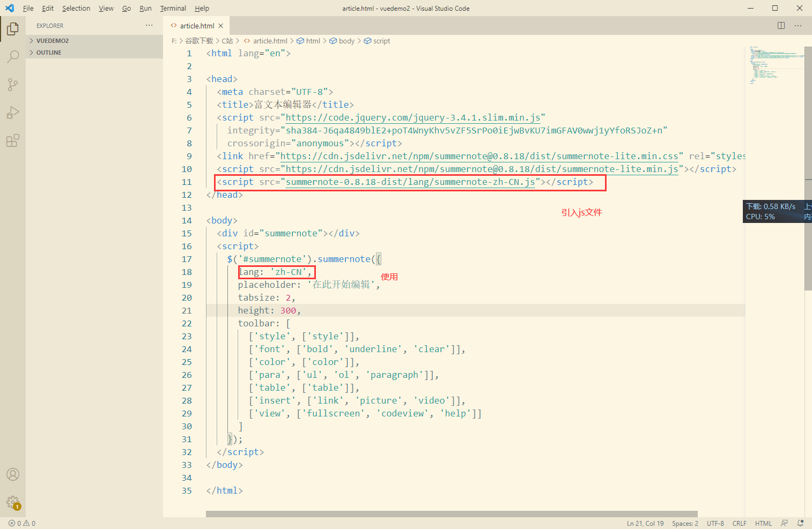Click the horizontal editor scrollbar
This screenshot has height=529, width=812.
tap(452, 514)
